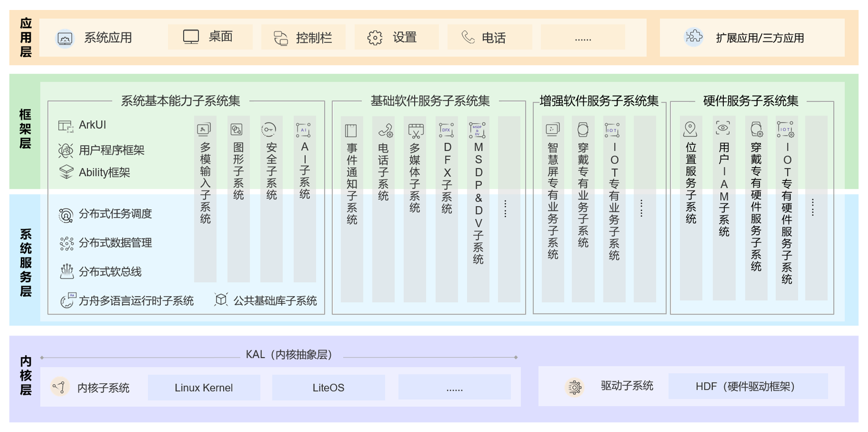This screenshot has height=432, width=868.
Task: Click the security subsystem key icon
Action: point(269,130)
